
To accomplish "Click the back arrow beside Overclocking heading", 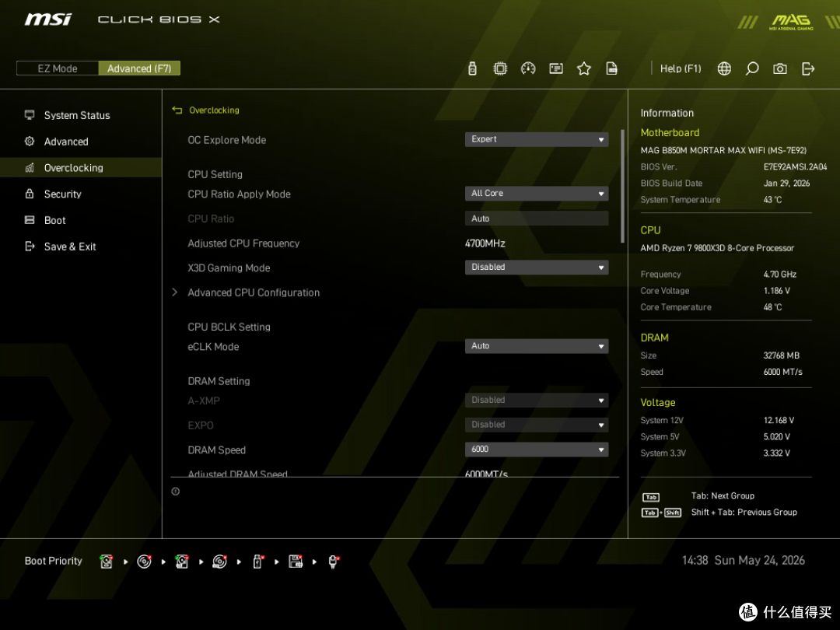I will (x=177, y=110).
